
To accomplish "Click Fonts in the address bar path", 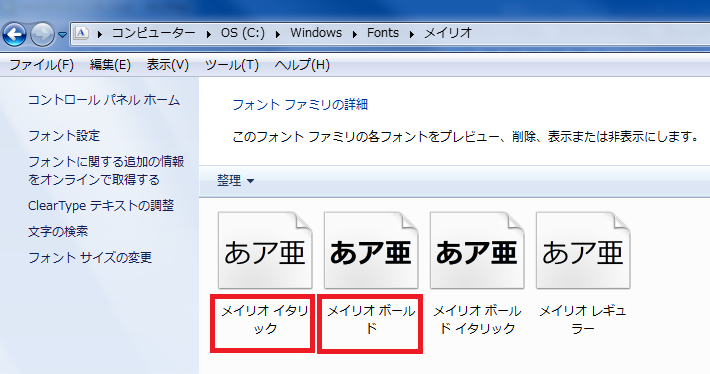I will [x=383, y=33].
